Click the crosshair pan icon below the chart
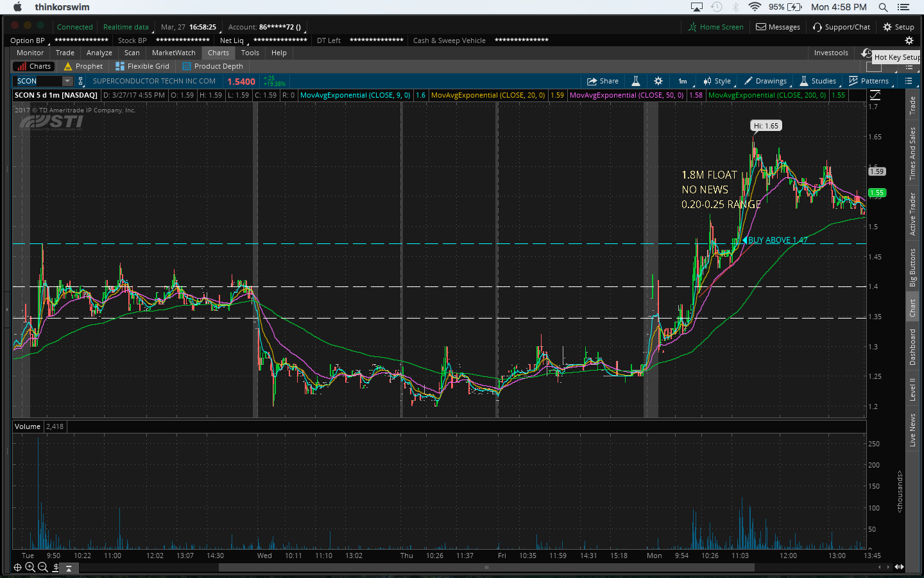924x578 pixels. 17,567
